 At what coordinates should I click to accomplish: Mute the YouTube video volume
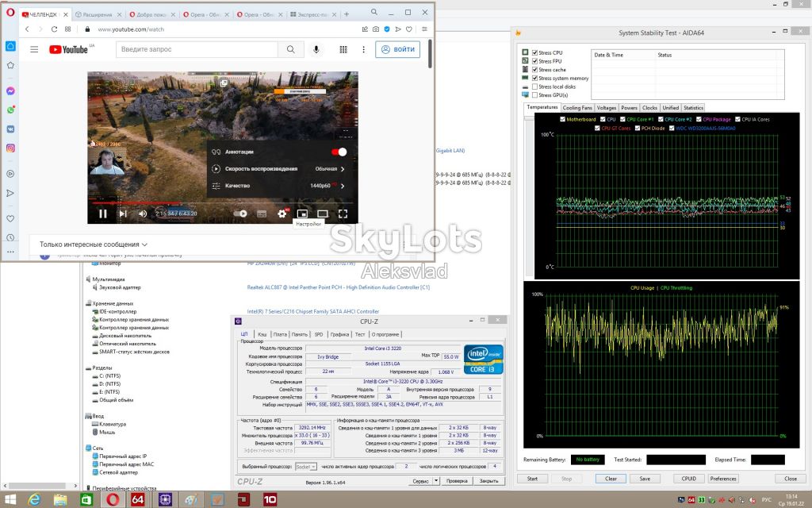click(x=143, y=214)
